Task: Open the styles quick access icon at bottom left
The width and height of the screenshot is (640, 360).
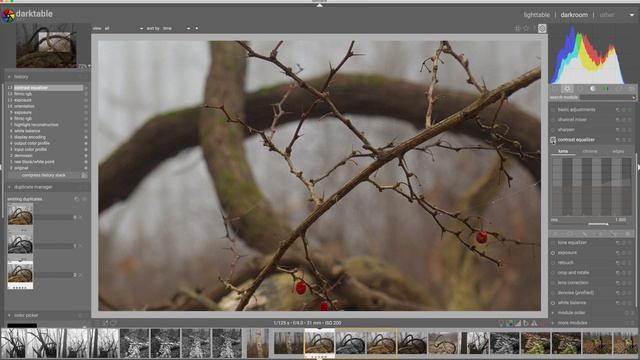Action: point(105,323)
